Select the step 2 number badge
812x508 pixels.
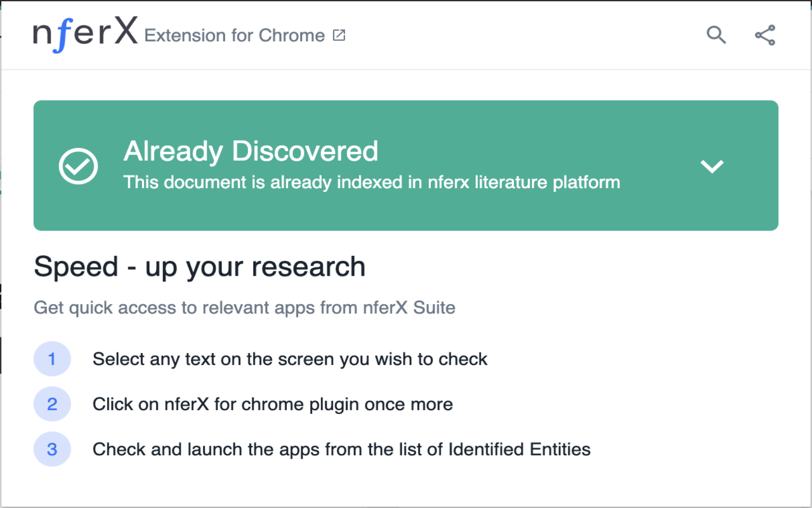pos(52,404)
